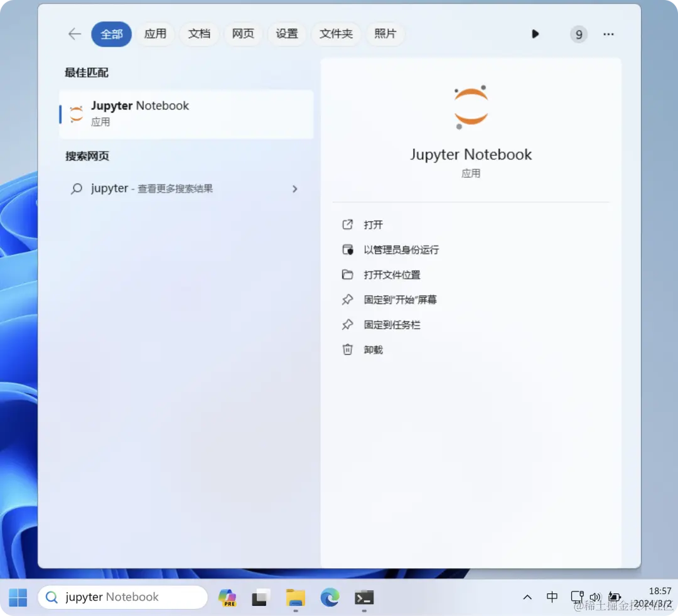Click the shield icon beside 以管理员身份运行
Viewport: 678px width, 616px height.
coord(348,249)
